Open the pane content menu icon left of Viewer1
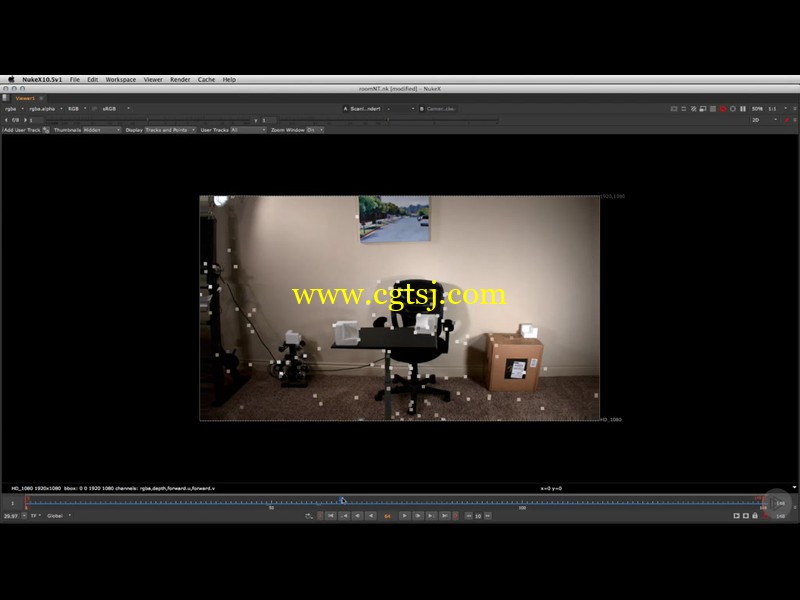Viewport: 800px width, 600px height. pyautogui.click(x=6, y=98)
